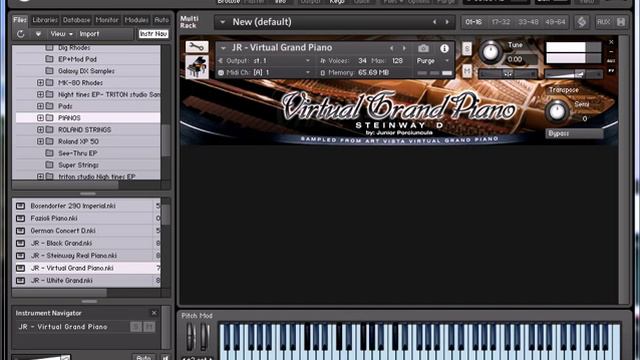640x360 pixels.
Task: Switch to the Auto tab
Action: click(x=161, y=20)
